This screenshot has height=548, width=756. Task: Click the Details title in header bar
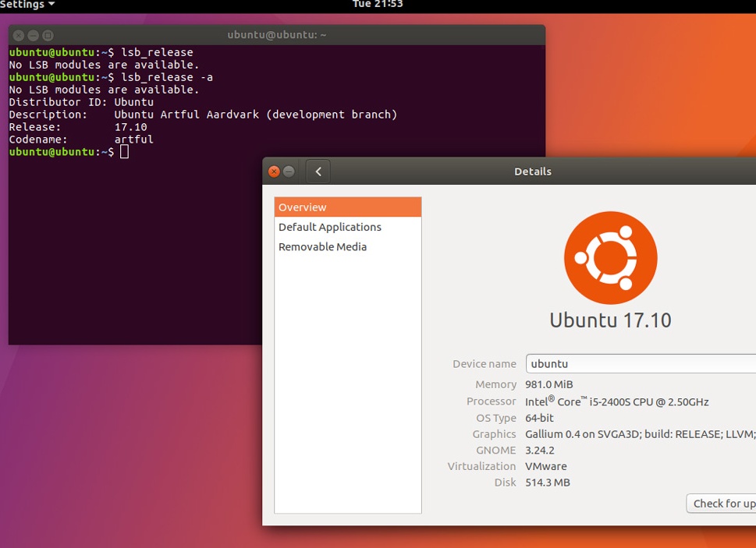pos(533,171)
